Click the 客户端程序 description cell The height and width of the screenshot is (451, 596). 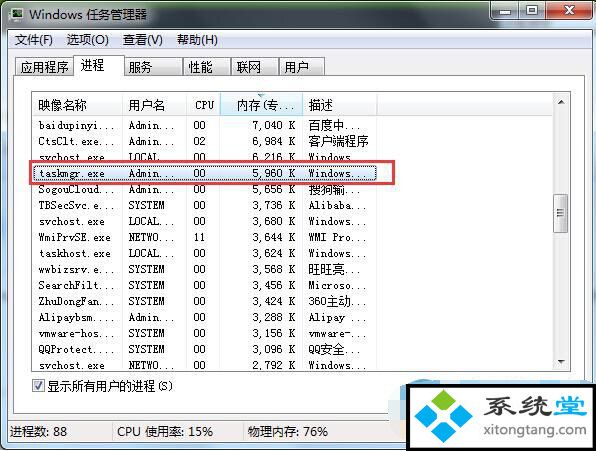pos(338,141)
